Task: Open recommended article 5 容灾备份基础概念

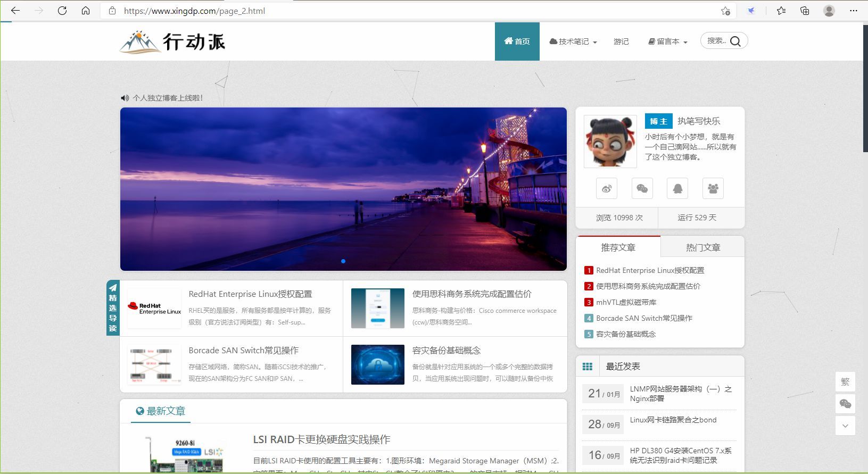Action: coord(626,334)
